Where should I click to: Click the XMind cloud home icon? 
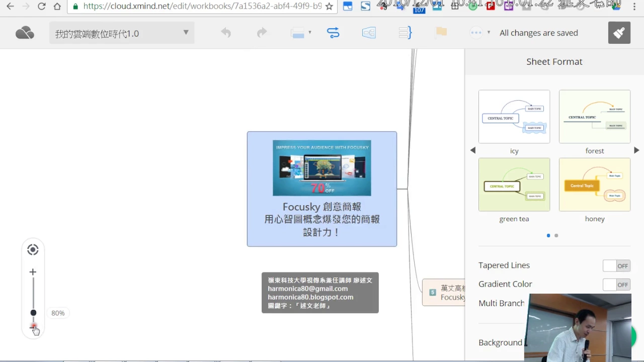click(25, 33)
